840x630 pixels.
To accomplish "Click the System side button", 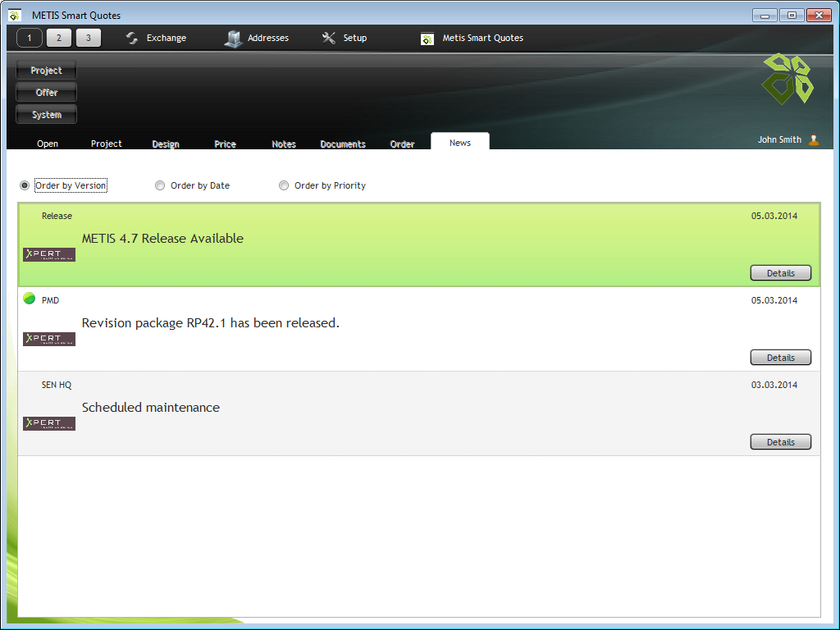I will [46, 114].
